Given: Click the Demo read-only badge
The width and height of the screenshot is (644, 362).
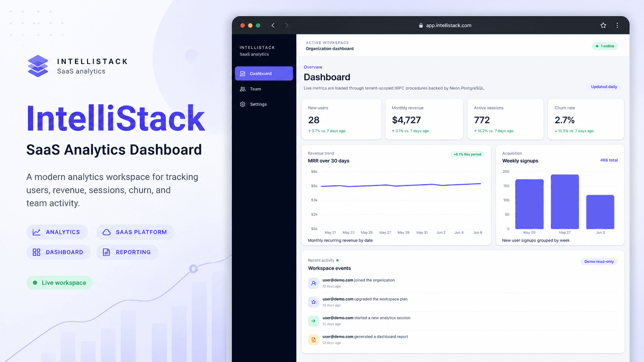Looking at the screenshot, I should [x=599, y=262].
